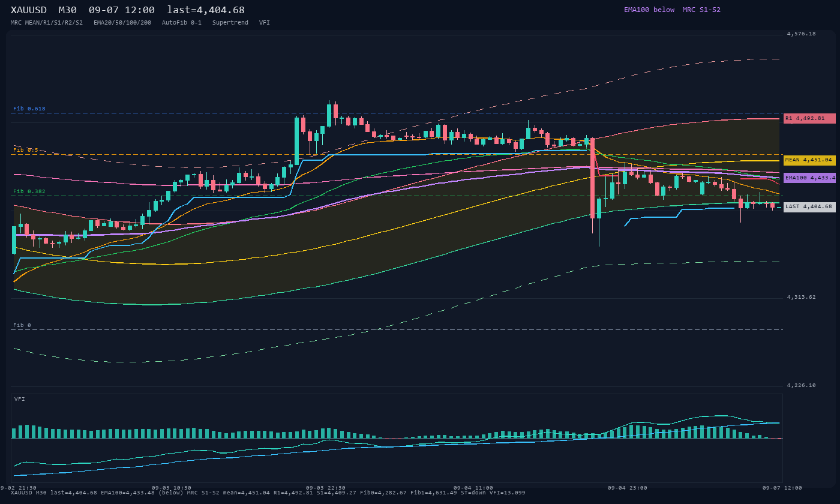Click the Fib 0.618 level label
Viewport: 840px width, 504px height.
click(29, 109)
